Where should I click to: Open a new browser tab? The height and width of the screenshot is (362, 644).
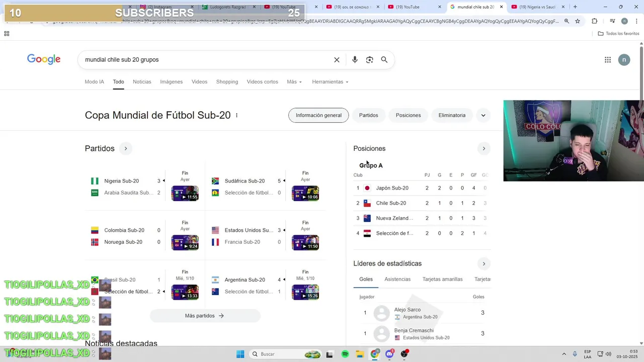(x=575, y=7)
